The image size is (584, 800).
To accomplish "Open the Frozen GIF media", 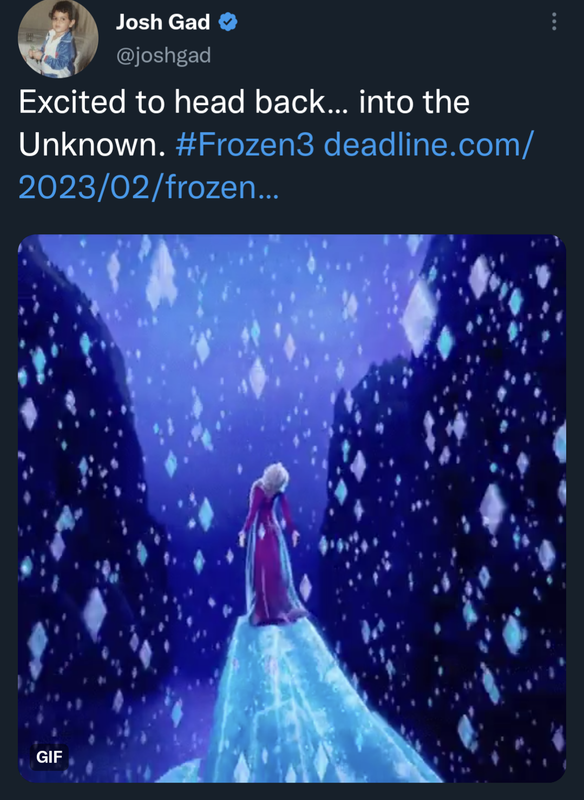I will [292, 508].
